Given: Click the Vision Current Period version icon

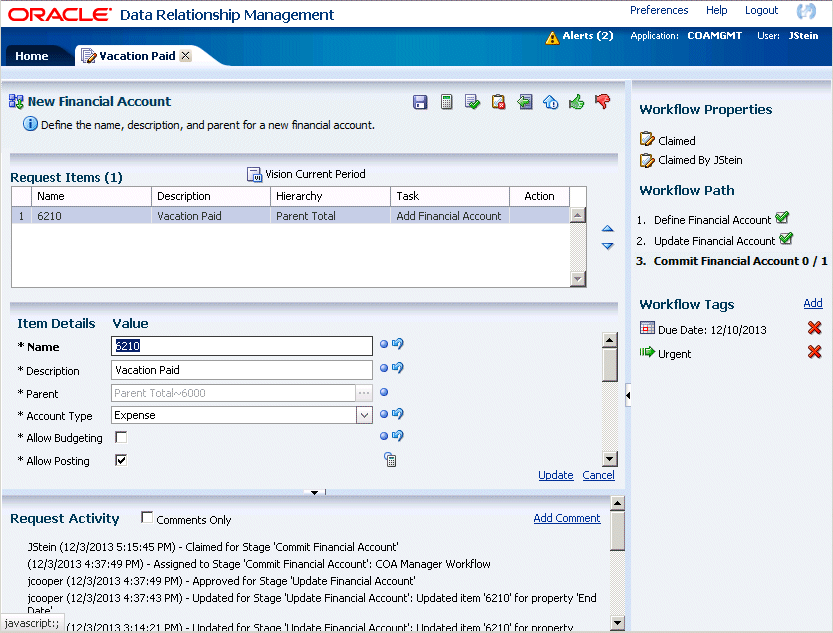Looking at the screenshot, I should tap(254, 174).
